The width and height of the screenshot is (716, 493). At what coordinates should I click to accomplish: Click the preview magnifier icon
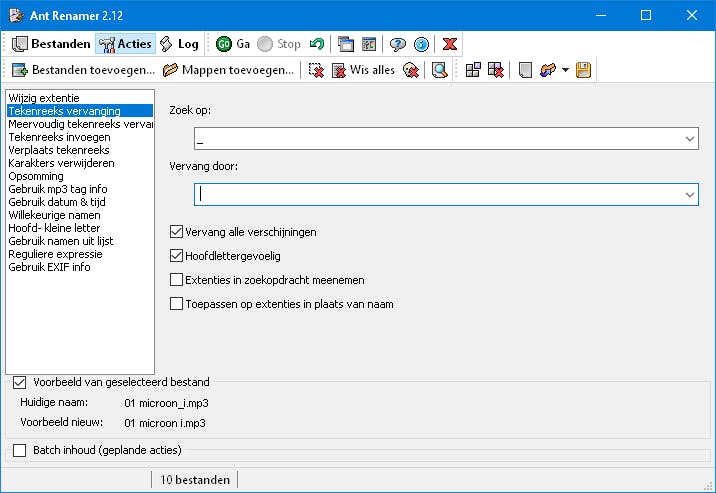[439, 70]
